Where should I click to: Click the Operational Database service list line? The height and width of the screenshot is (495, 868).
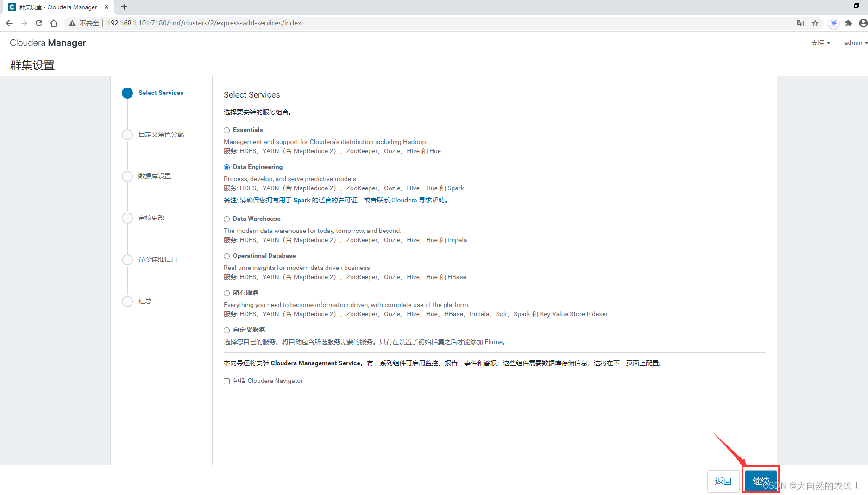(x=345, y=277)
